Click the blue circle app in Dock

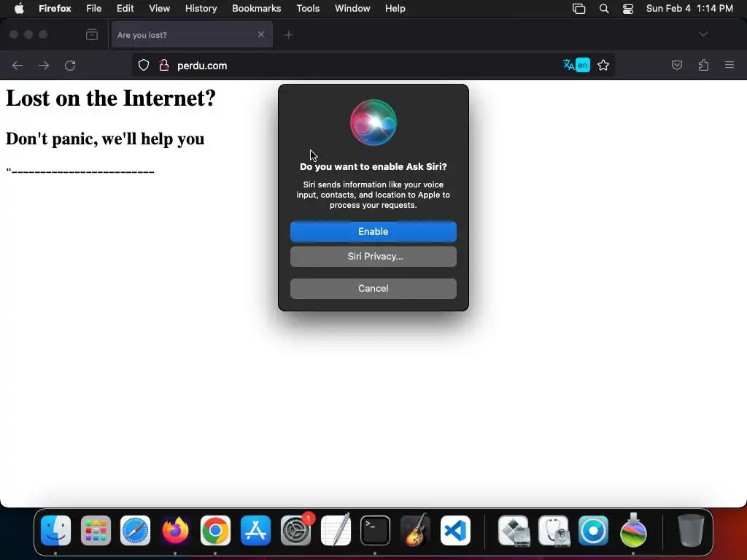pos(593,531)
